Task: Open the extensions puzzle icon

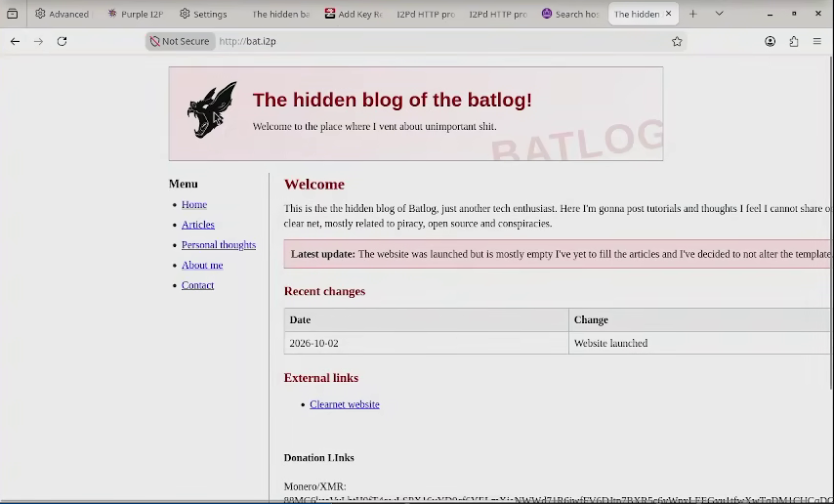Action: coord(794,41)
